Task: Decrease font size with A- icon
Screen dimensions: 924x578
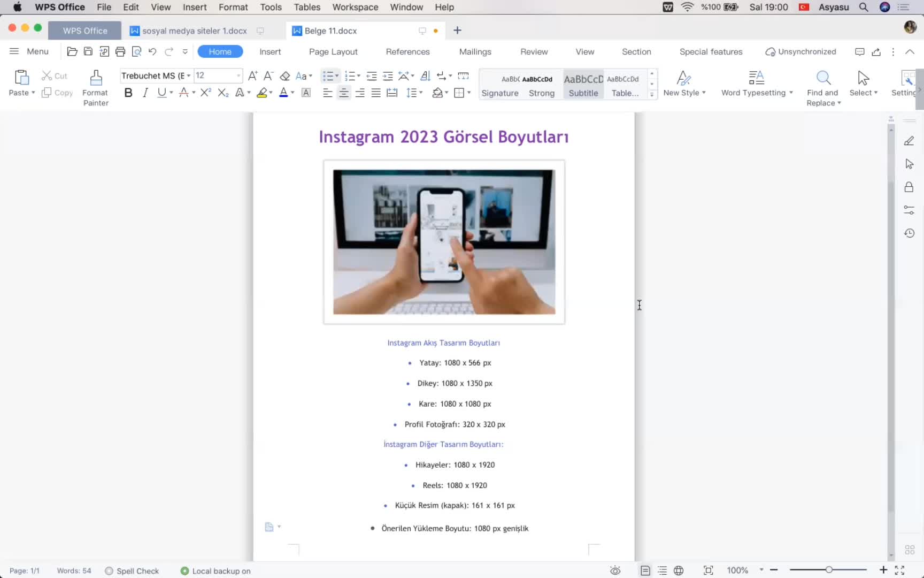Action: click(268, 75)
